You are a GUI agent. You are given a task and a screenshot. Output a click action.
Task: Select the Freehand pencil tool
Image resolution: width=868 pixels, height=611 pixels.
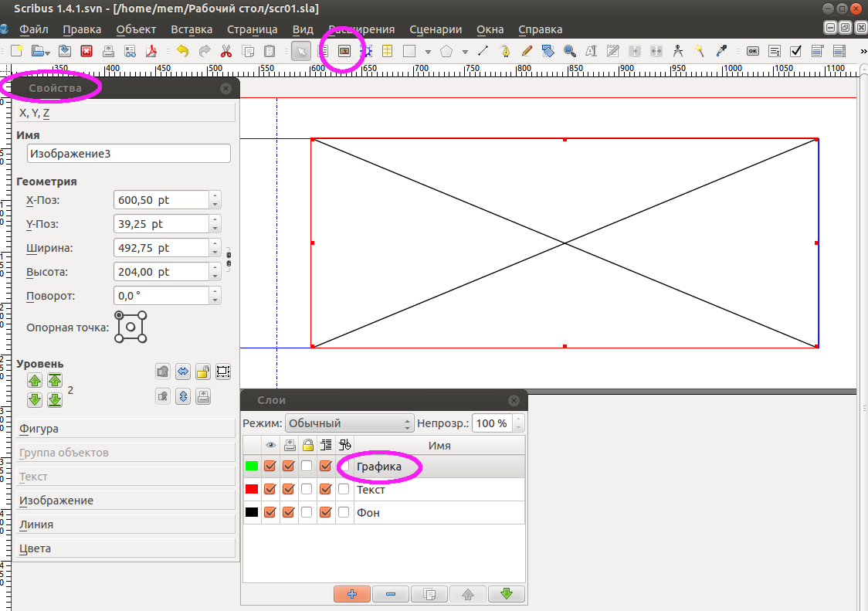[527, 52]
